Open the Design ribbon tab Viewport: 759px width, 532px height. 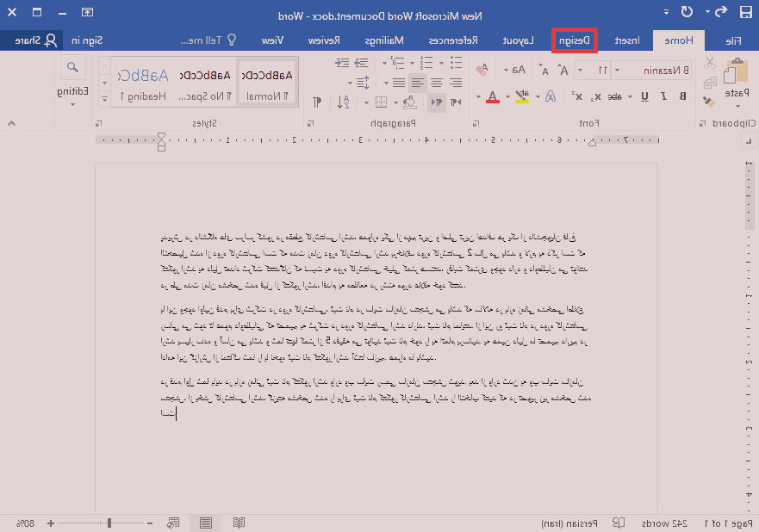pyautogui.click(x=575, y=40)
